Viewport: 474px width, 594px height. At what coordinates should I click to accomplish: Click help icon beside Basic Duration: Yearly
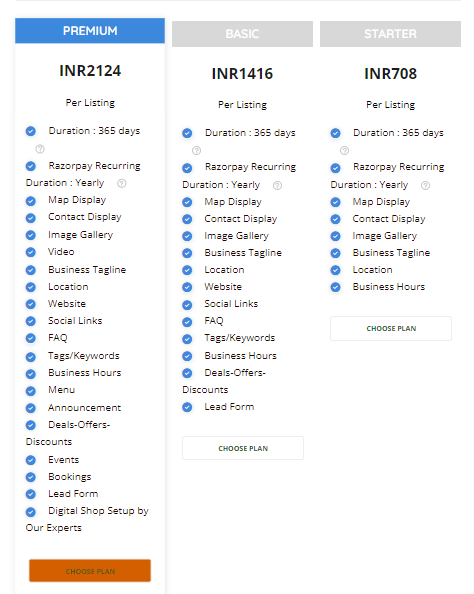[x=277, y=185]
